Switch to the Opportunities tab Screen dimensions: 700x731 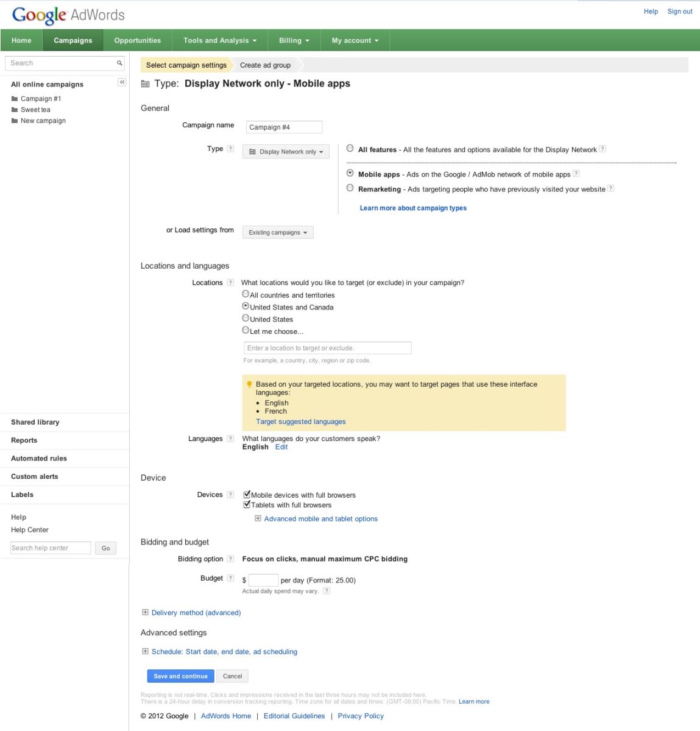coord(137,40)
